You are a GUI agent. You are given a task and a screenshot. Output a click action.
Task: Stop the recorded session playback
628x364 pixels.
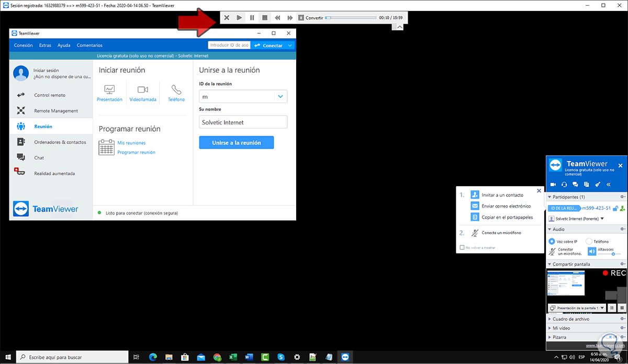click(x=265, y=18)
